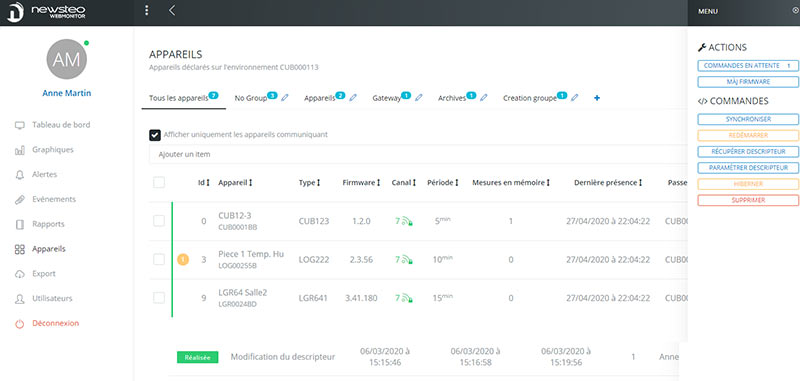Click the orange alert badge on Piece 1
Image resolution: width=800 pixels, height=381 pixels.
pyautogui.click(x=183, y=260)
